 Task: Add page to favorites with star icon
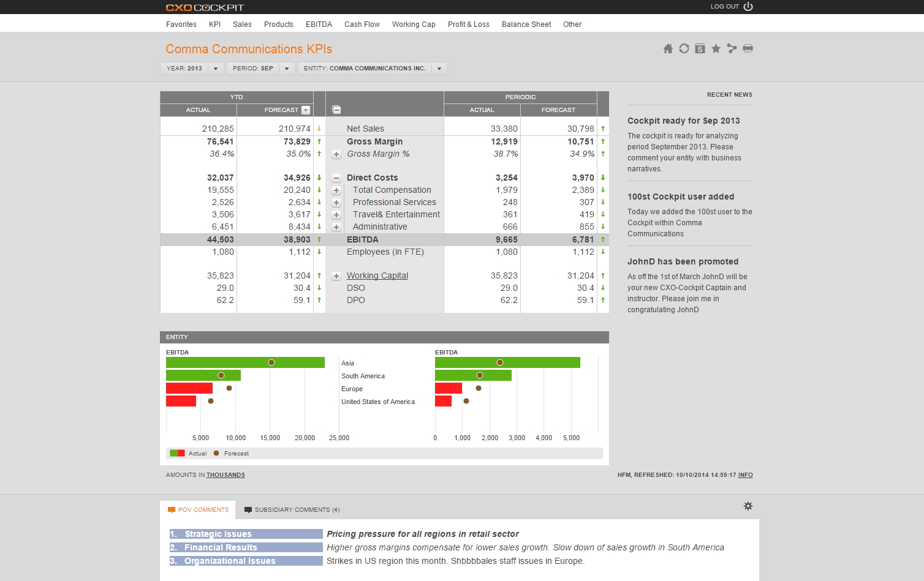(716, 48)
